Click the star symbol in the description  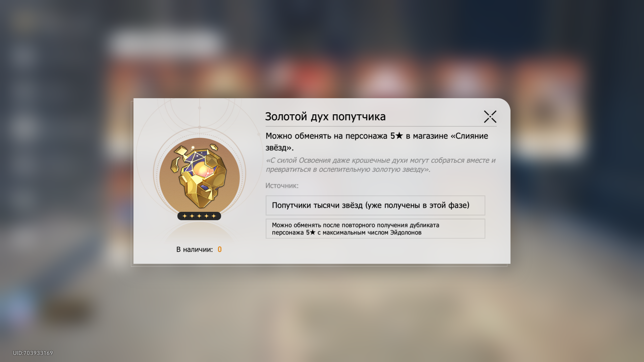(x=399, y=136)
